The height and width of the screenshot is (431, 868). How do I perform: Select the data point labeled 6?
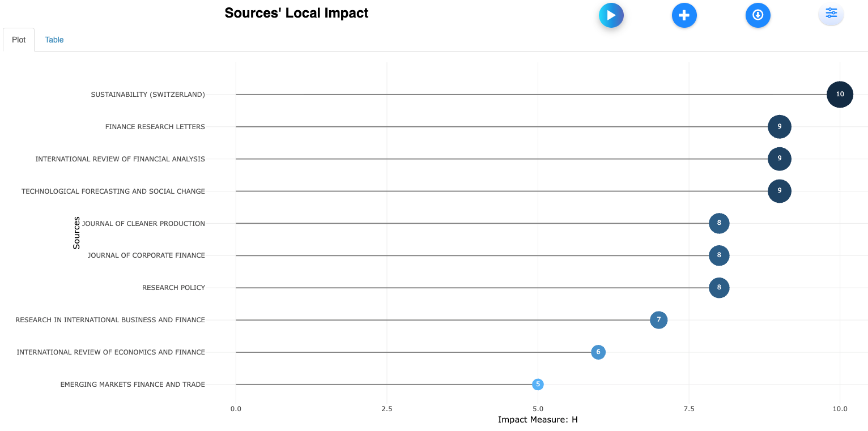(598, 352)
